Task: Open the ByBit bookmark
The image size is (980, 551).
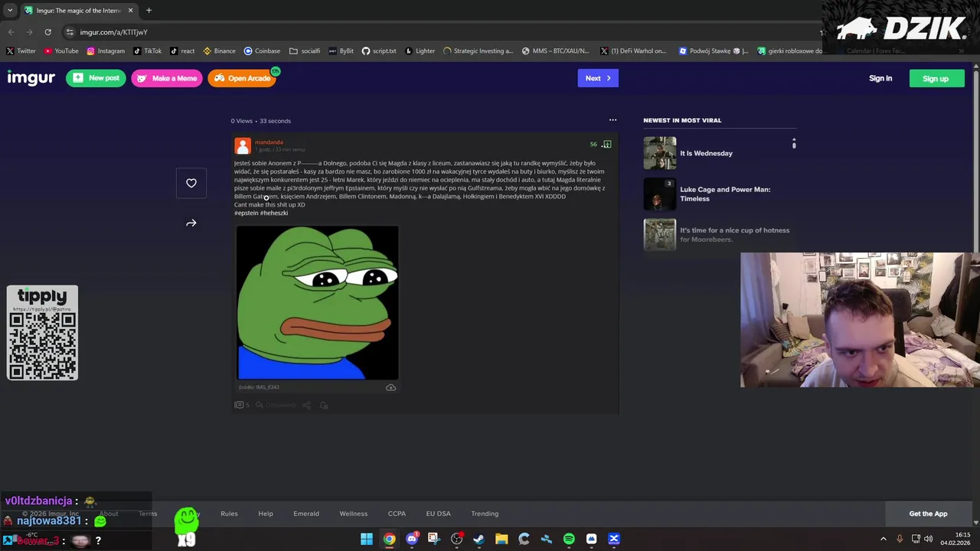Action: coord(341,51)
